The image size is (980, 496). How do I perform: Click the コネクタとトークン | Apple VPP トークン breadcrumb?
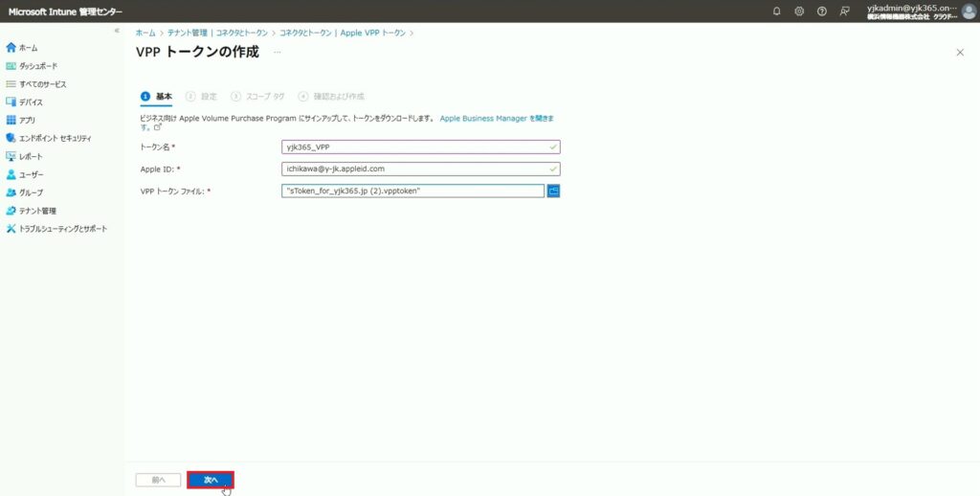click(x=343, y=33)
